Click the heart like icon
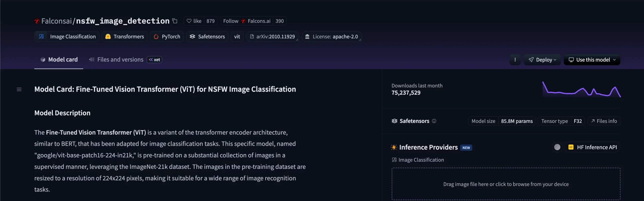The width and height of the screenshot is (644, 201). [189, 21]
